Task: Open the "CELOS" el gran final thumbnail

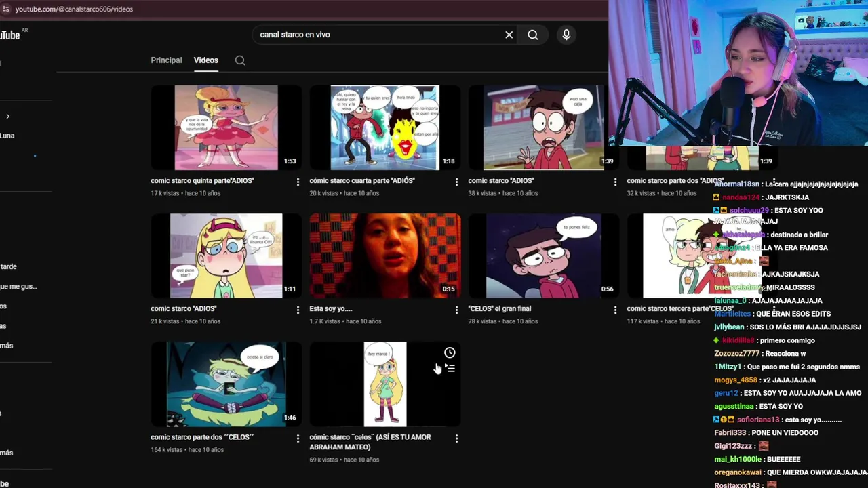Action: coord(543,256)
